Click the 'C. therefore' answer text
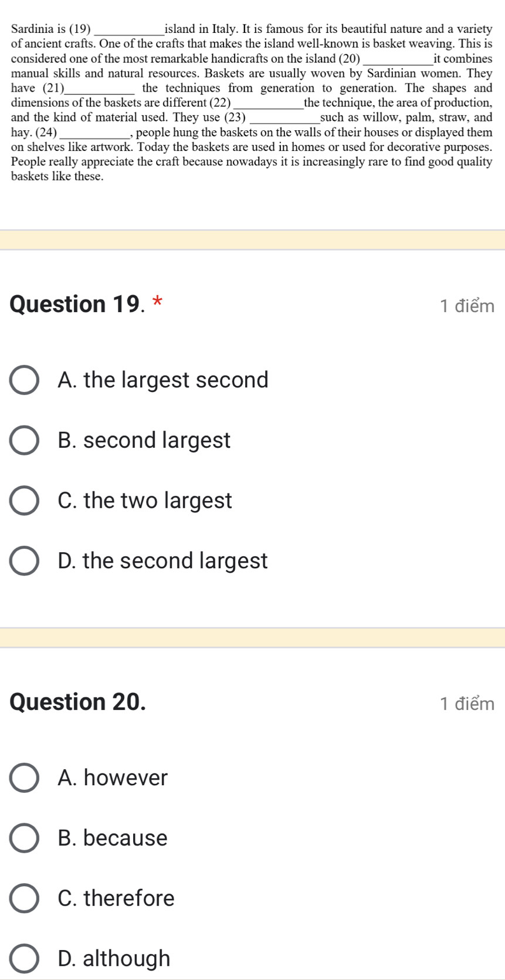Image resolution: width=505 pixels, height=980 pixels. point(116,898)
